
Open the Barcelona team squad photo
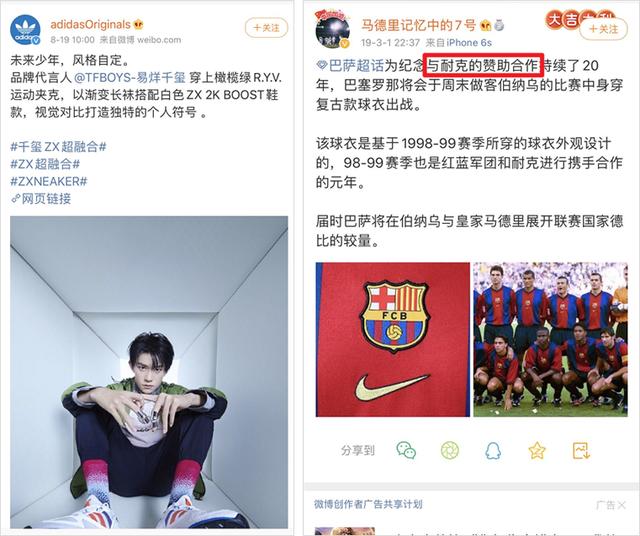[x=551, y=339]
